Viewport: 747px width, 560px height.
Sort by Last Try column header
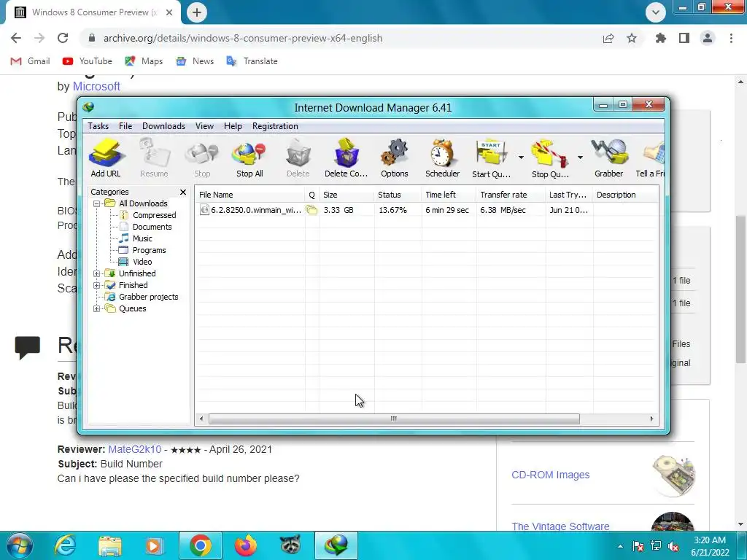tap(569, 195)
